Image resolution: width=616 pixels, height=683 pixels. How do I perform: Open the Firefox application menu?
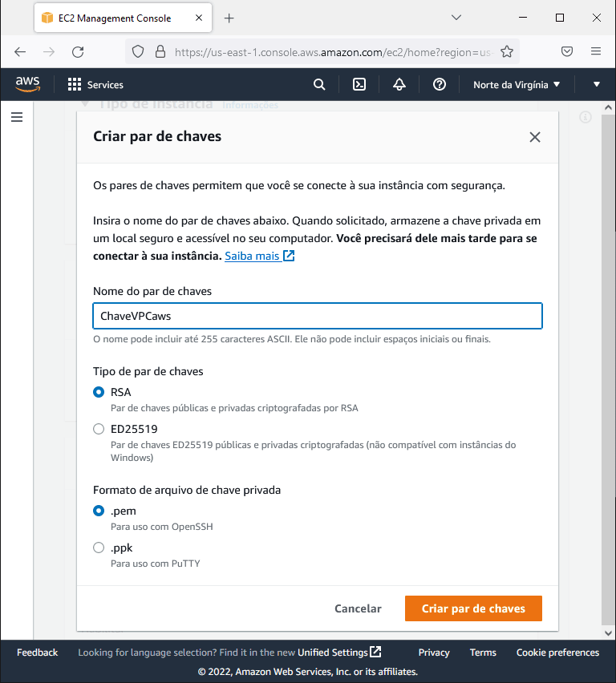click(x=596, y=52)
